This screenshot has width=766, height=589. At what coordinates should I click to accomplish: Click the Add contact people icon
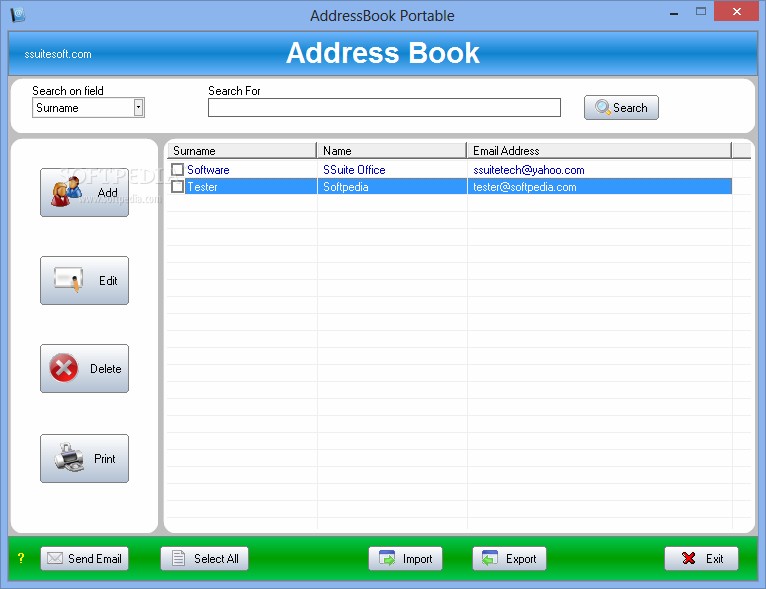point(66,191)
